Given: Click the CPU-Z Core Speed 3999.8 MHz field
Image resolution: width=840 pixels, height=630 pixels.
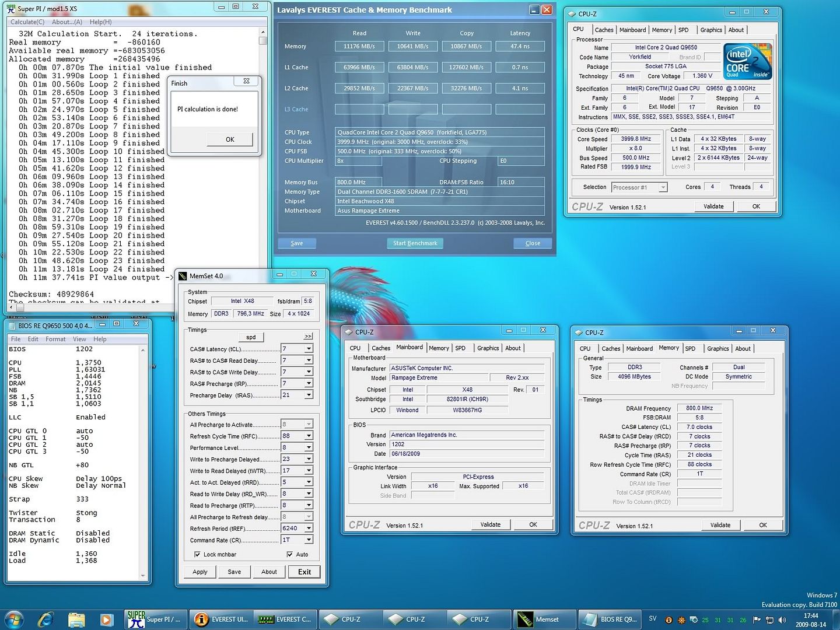Looking at the screenshot, I should click(636, 139).
